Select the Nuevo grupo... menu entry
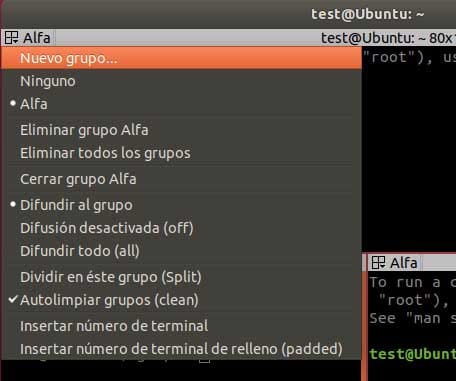 (x=181, y=58)
